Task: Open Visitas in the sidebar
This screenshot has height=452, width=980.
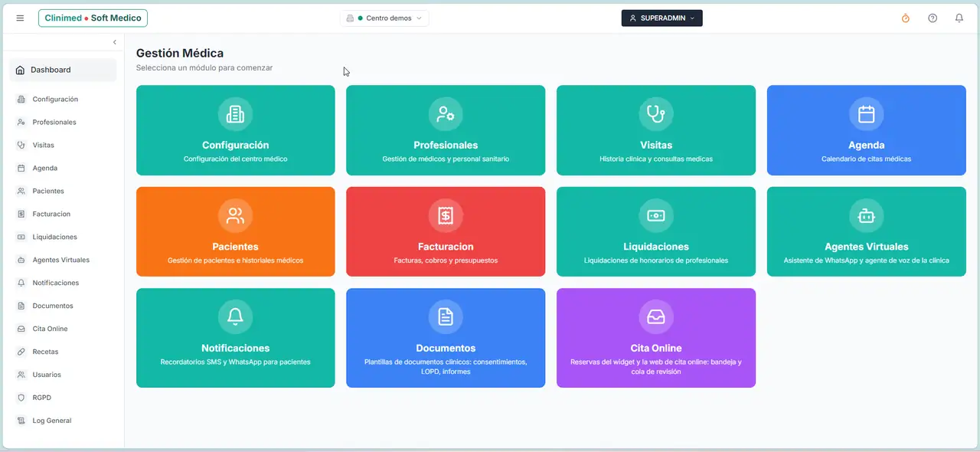Action: click(63, 145)
